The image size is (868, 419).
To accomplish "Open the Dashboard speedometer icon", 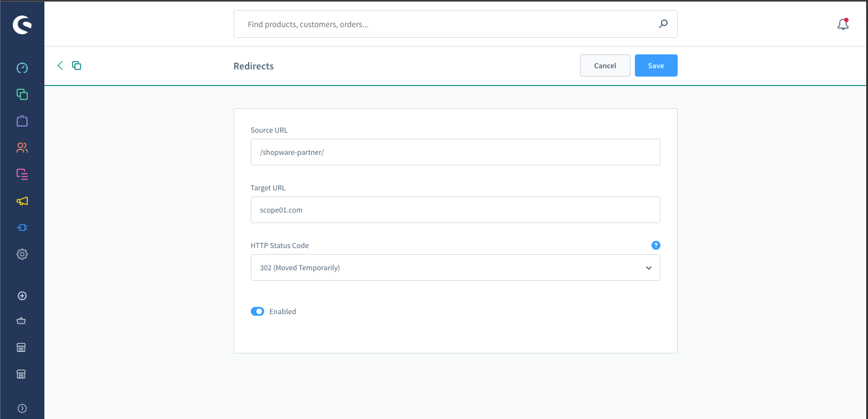I will [22, 68].
